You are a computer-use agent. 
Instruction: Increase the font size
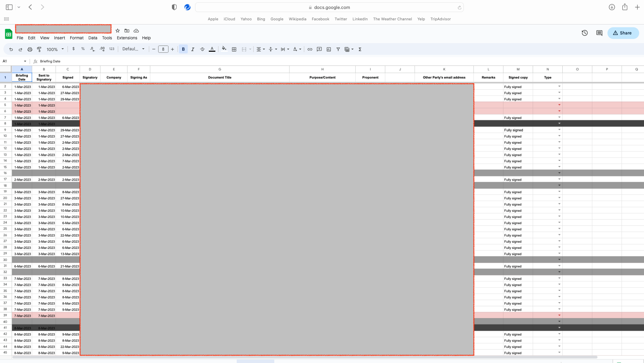(173, 49)
